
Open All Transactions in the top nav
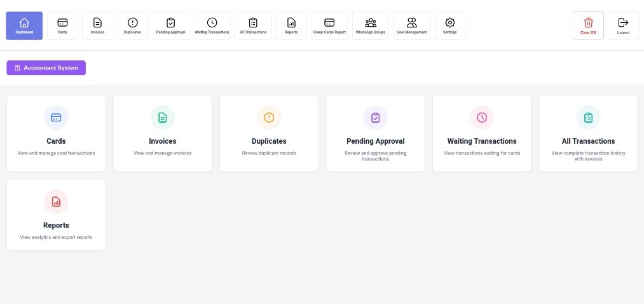point(253,25)
